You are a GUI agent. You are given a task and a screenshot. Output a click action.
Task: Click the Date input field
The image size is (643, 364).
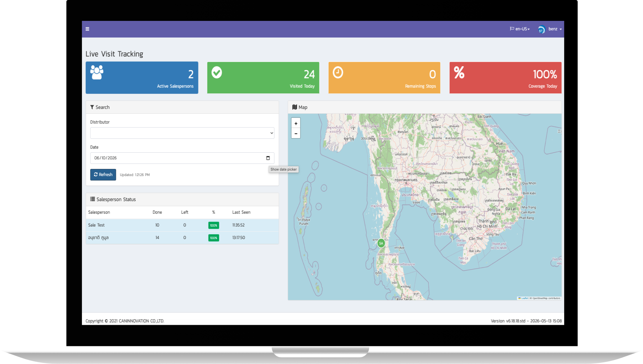182,158
